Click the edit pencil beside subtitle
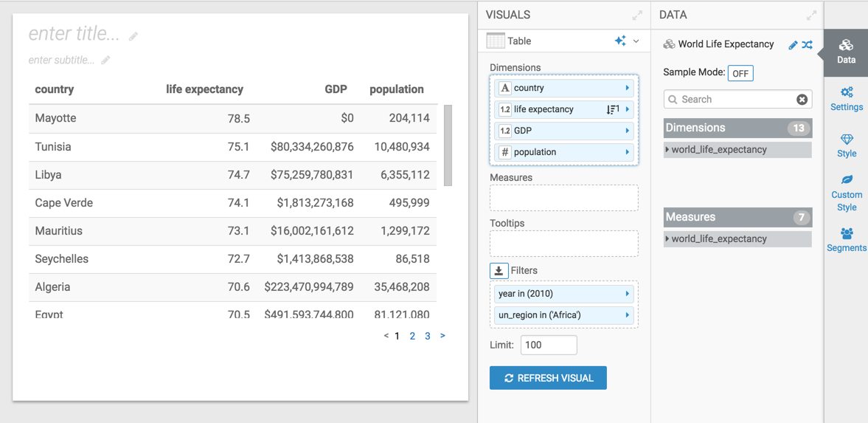 pos(106,61)
